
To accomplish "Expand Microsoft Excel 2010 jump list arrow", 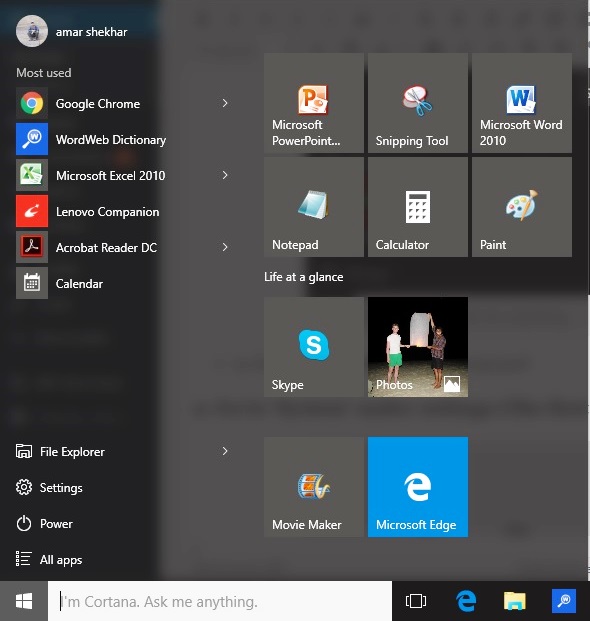I will click(x=225, y=175).
